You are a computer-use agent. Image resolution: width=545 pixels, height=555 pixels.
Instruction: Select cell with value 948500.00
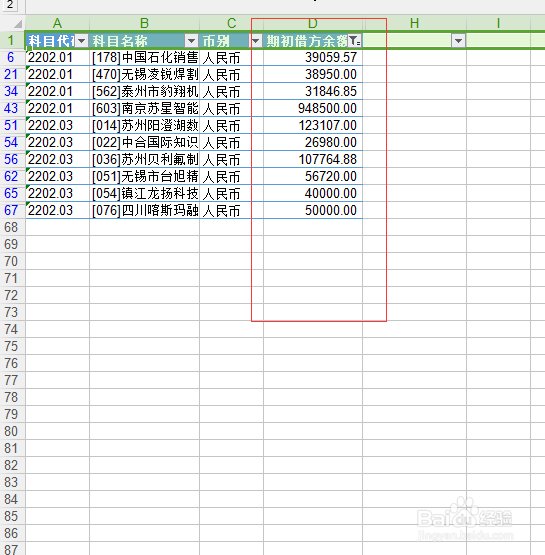(313, 108)
